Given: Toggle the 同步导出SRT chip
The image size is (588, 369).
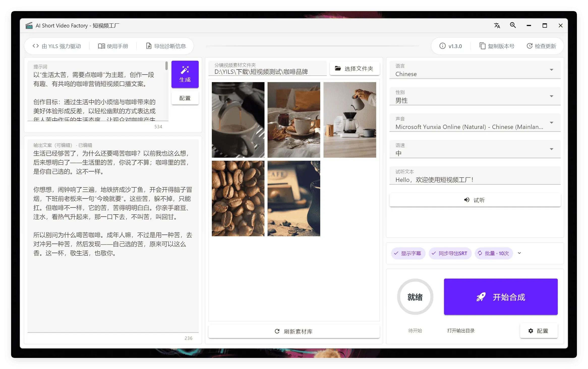Looking at the screenshot, I should point(450,253).
